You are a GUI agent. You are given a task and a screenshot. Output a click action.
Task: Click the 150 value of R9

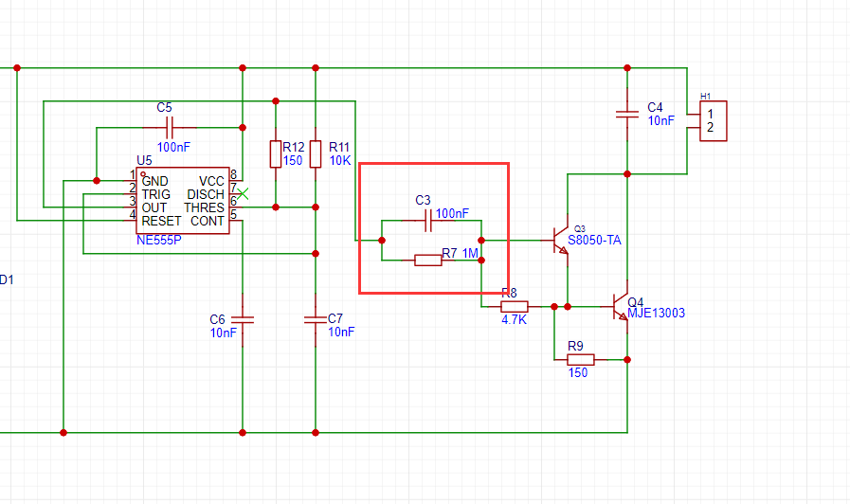(578, 373)
